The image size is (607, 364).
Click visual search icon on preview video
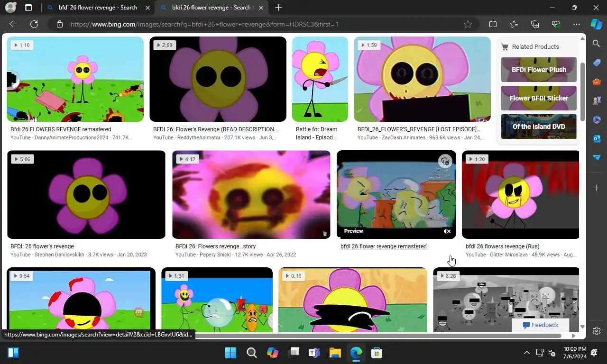coord(445,162)
